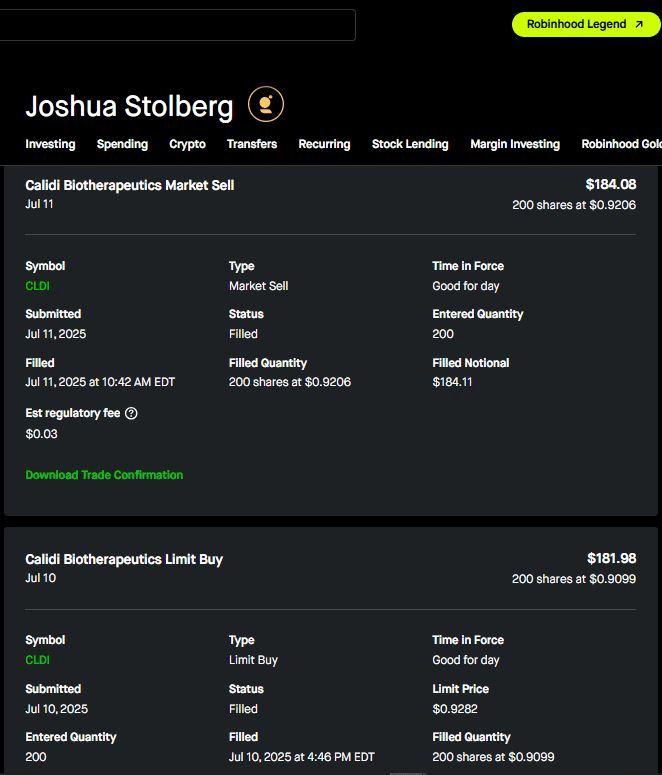Open CLDI symbol link in Market Sell order
The image size is (662, 775).
click(37, 286)
